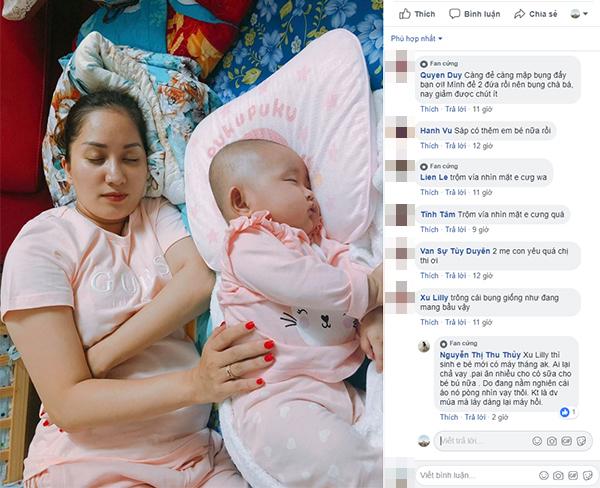The image size is (600, 488).
Task: Reply to Hanh Vu's comment via Trả lời
Action: click(x=455, y=146)
